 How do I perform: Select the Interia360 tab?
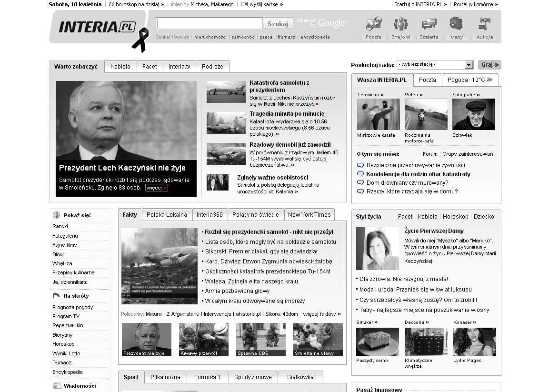pos(210,215)
